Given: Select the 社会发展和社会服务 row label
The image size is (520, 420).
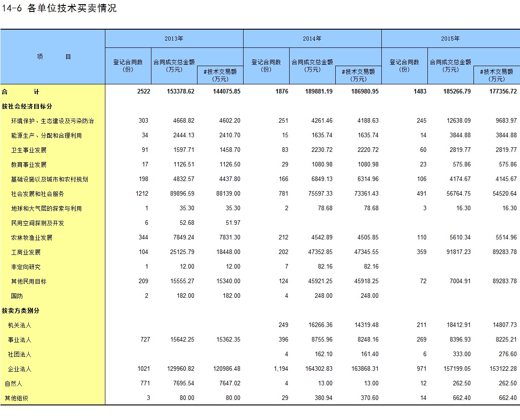Looking at the screenshot, I should click(37, 194).
